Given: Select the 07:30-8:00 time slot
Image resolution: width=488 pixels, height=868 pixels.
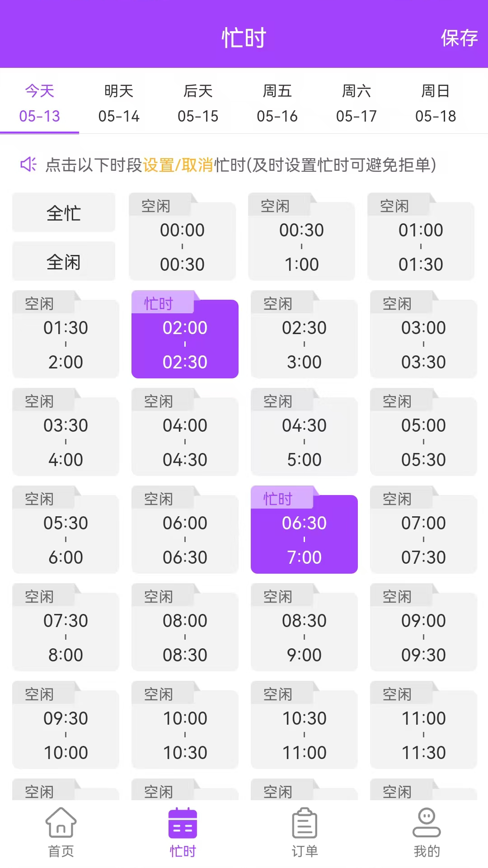Looking at the screenshot, I should coord(66,632).
